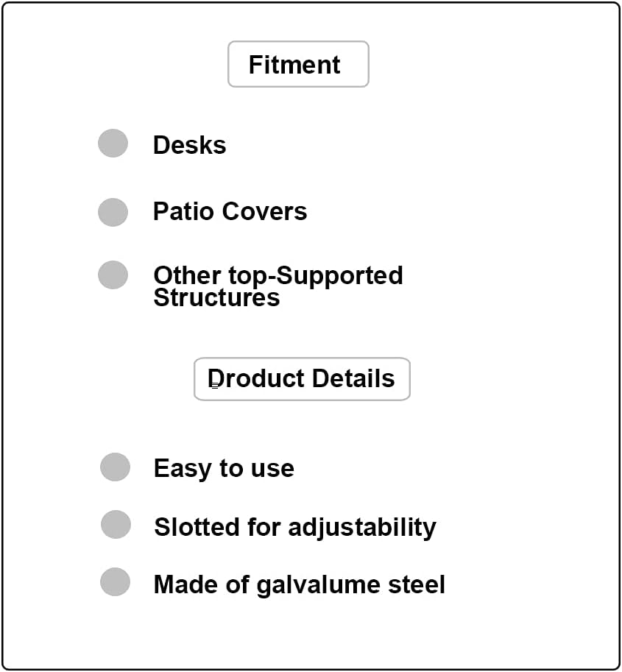Click the Product Details heading button
Image resolution: width=622 pixels, height=672 pixels.
302,379
